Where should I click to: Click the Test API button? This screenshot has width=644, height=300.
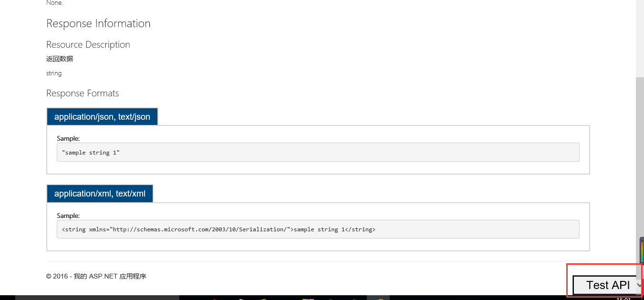click(608, 285)
